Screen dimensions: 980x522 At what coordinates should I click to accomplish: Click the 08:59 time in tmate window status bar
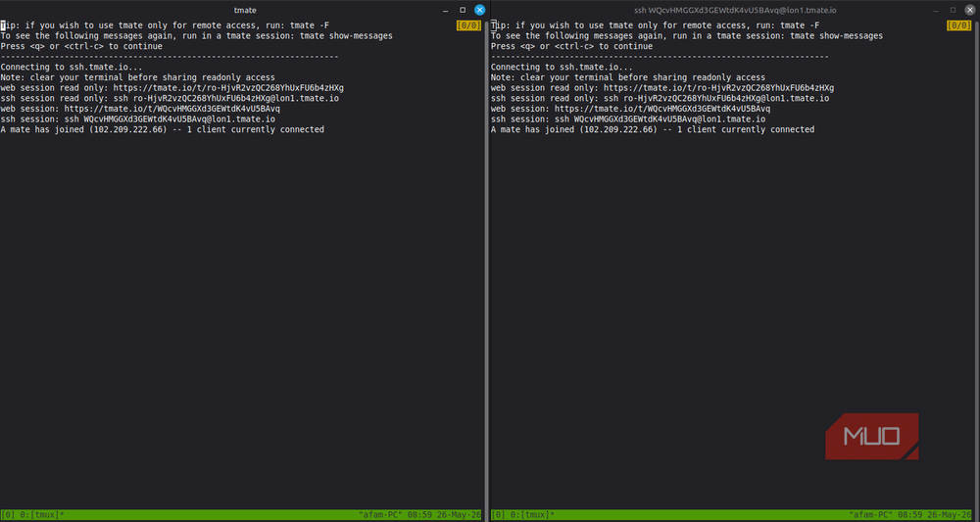click(x=419, y=515)
